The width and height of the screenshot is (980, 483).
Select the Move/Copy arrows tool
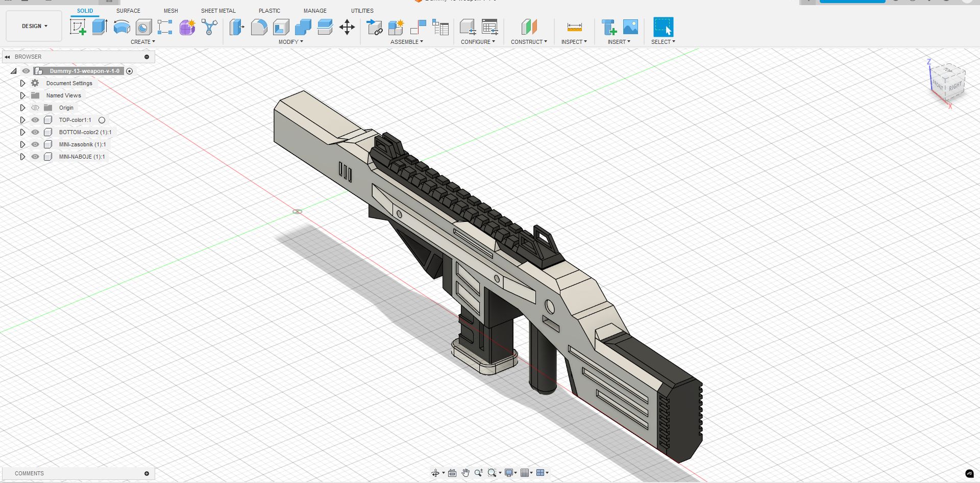point(347,27)
